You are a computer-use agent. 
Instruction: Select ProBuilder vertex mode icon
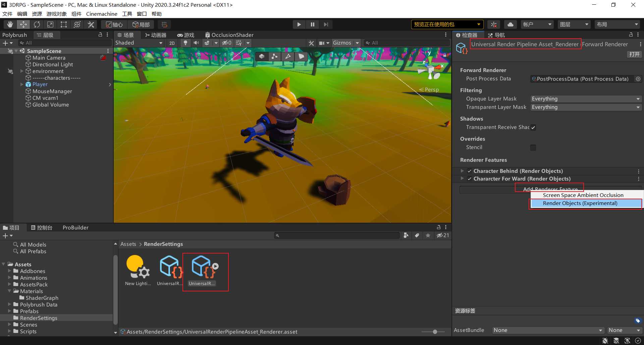tap(275, 56)
